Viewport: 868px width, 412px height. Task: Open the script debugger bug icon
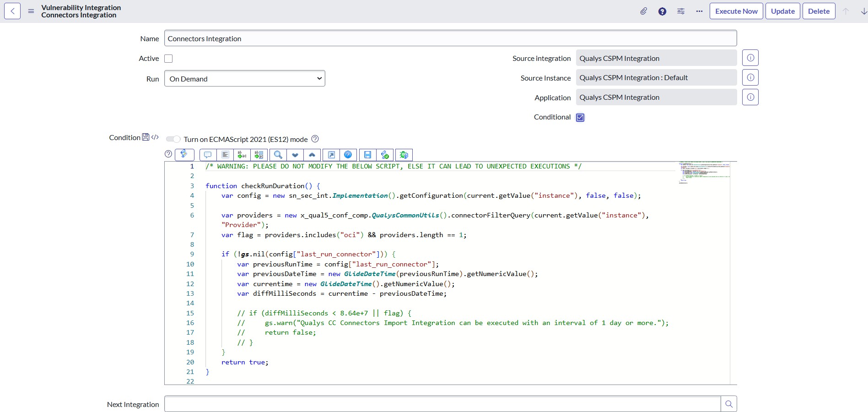pos(404,155)
